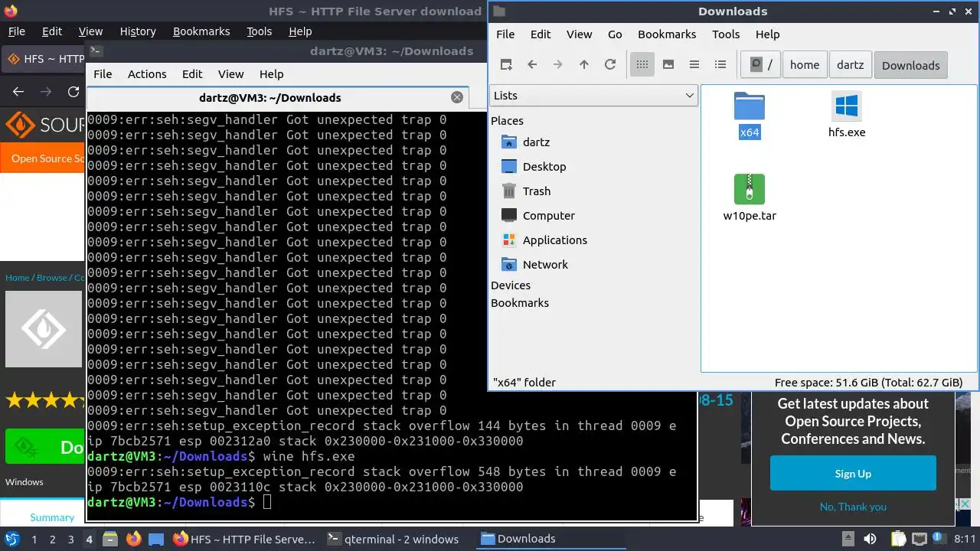
Task: Select the hfs.exe file icon
Action: [x=846, y=106]
